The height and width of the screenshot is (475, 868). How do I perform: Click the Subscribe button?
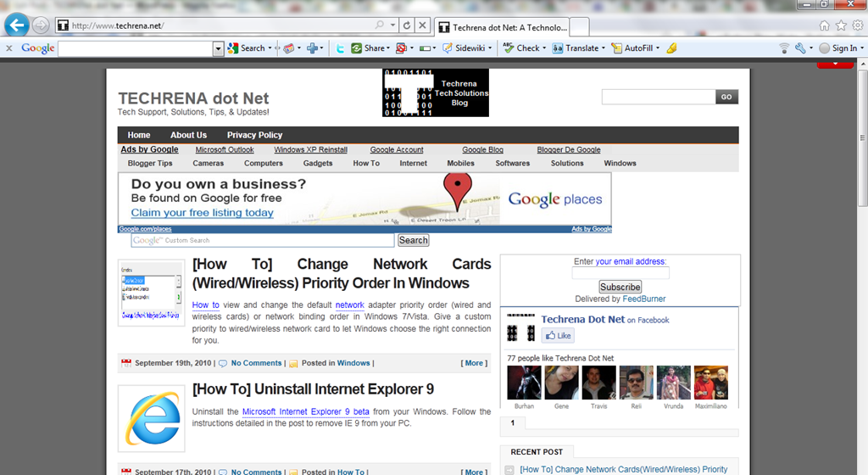coord(620,287)
